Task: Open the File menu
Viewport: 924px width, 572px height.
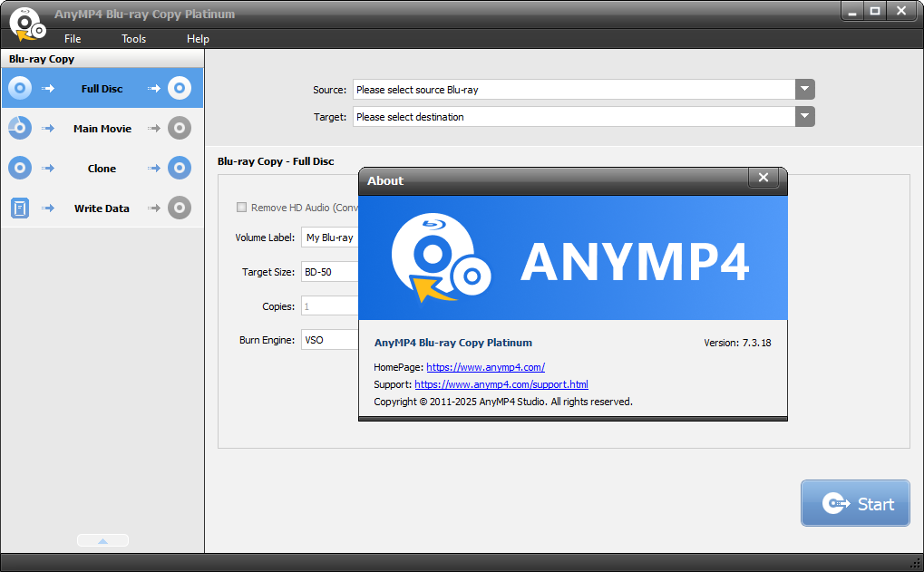Action: pyautogui.click(x=73, y=39)
